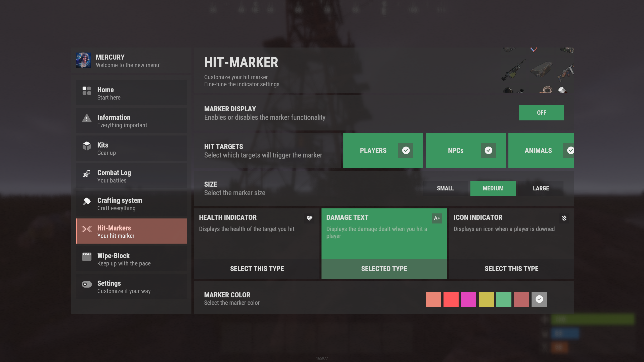Uncheck the Players hit target checkbox

pos(406,150)
